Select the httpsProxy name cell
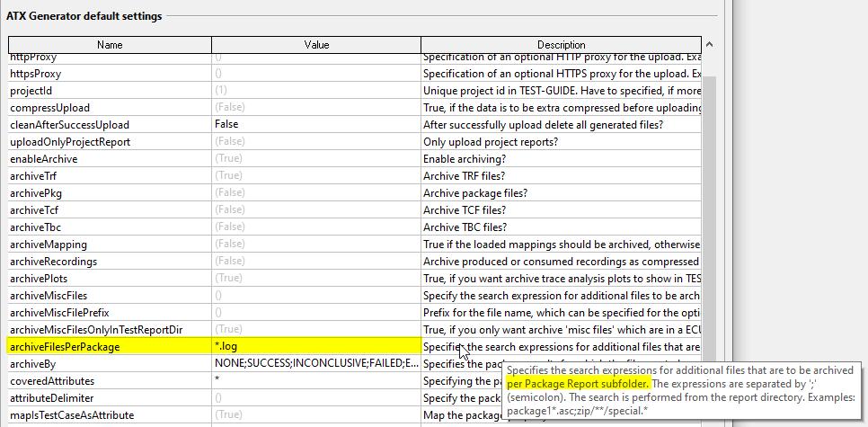Image resolution: width=868 pixels, height=427 pixels. tap(110, 73)
